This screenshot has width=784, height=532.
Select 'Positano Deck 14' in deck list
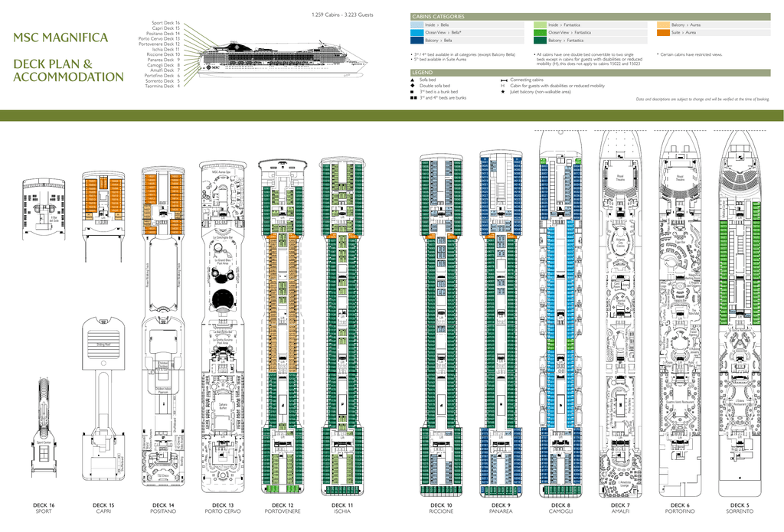163,34
